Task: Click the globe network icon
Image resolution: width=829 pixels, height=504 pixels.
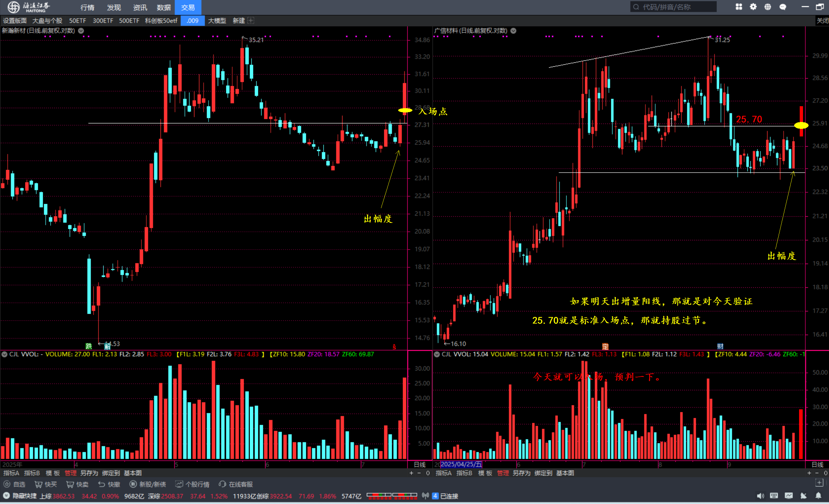Action: coord(767,7)
